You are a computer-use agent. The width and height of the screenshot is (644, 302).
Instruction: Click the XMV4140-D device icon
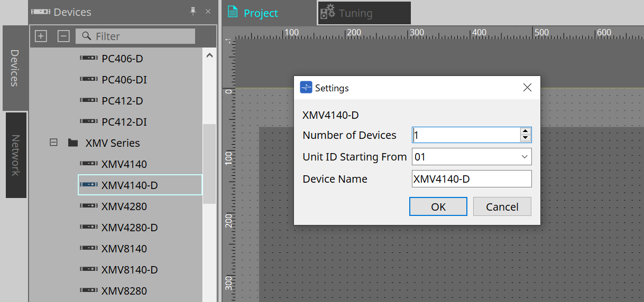[89, 185]
